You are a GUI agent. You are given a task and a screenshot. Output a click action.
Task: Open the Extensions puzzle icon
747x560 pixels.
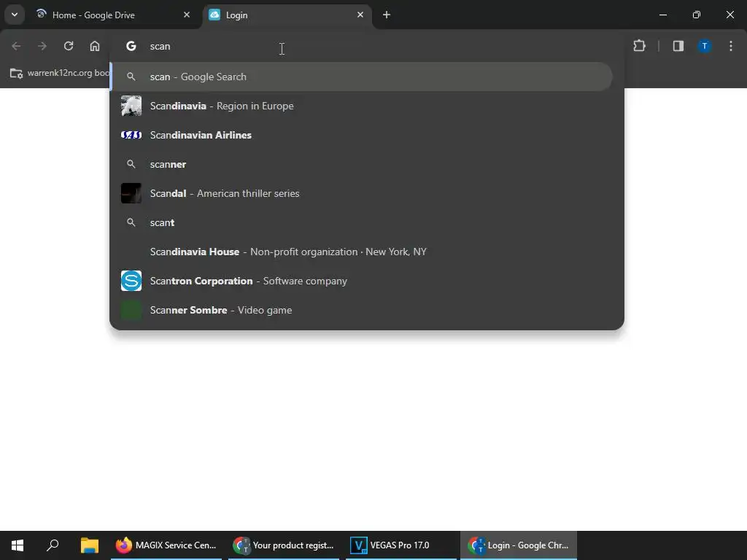[x=639, y=46]
